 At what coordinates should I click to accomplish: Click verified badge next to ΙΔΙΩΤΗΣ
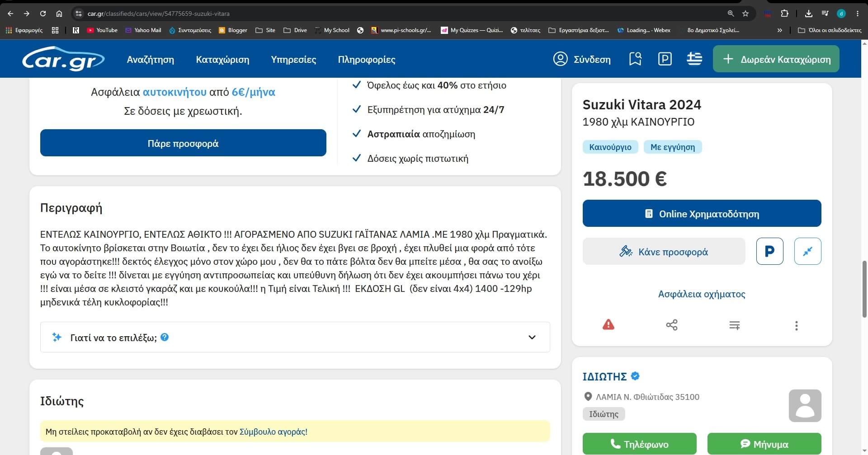point(635,376)
